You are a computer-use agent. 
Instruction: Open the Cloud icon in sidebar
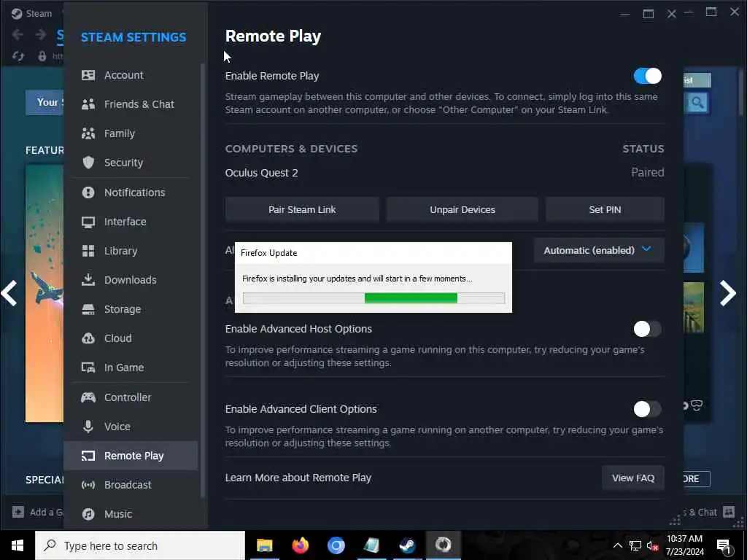coord(88,338)
